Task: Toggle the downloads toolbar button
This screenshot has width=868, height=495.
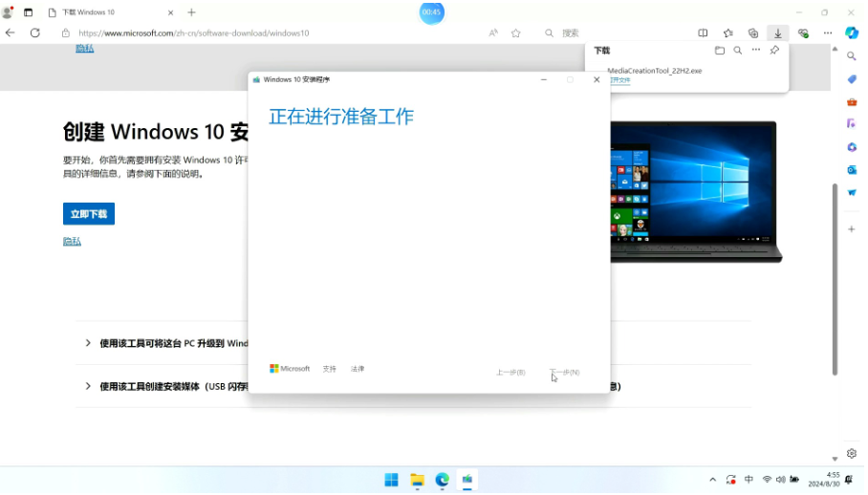Action: point(778,33)
